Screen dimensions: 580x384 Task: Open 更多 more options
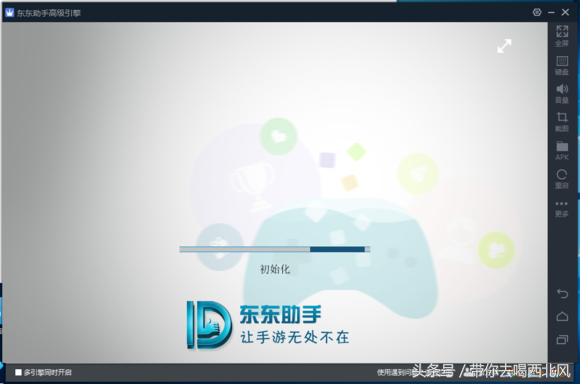click(562, 209)
